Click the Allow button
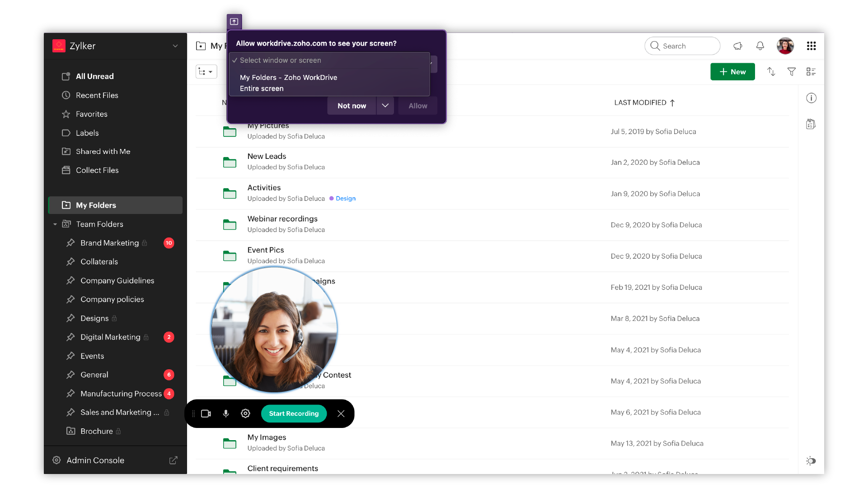 click(x=418, y=106)
